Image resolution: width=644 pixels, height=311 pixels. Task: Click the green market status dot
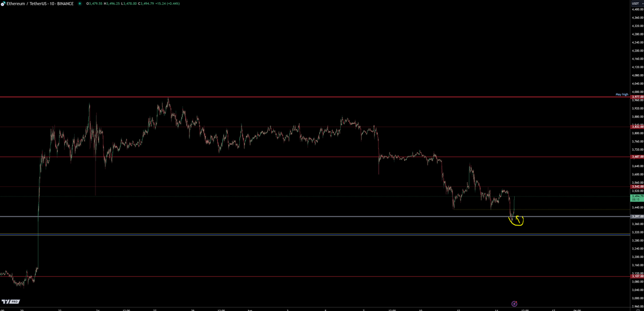(79, 3)
